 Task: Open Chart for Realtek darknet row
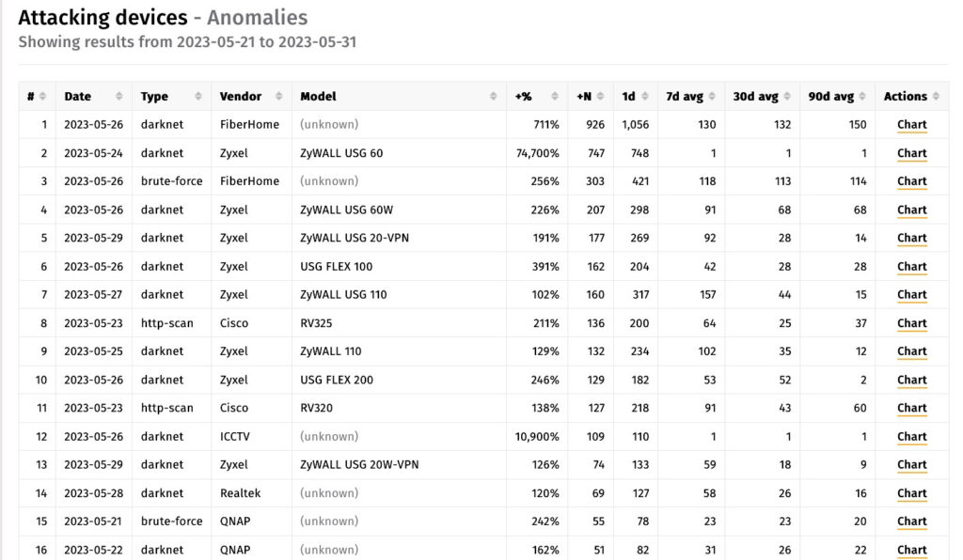click(911, 493)
